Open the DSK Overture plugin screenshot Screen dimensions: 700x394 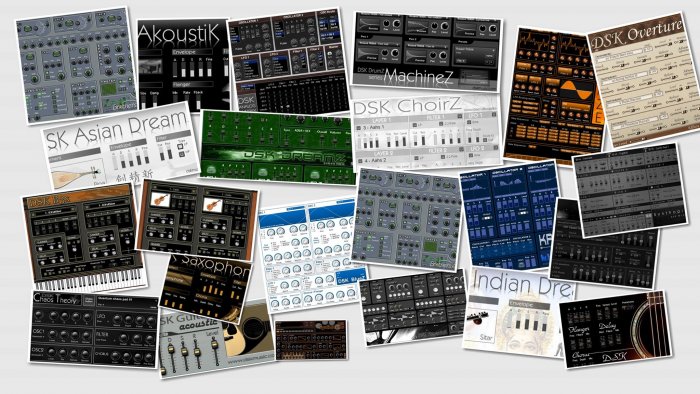click(x=646, y=80)
